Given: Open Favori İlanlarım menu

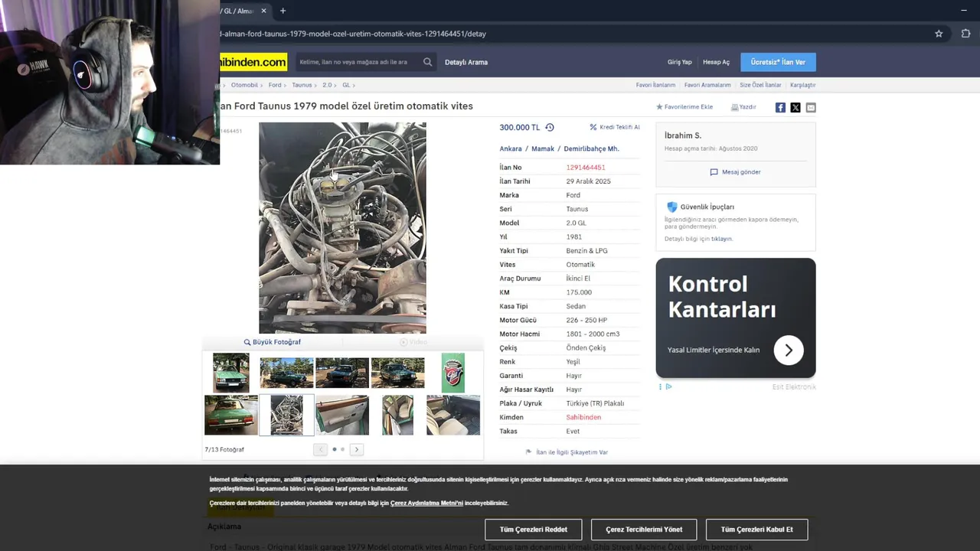Looking at the screenshot, I should (x=655, y=85).
